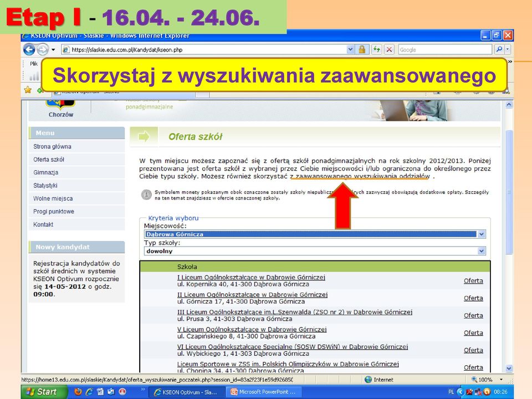This screenshot has height=399, width=532.
Task: Click the Oferta szkół green arrow icon
Action: 144,137
